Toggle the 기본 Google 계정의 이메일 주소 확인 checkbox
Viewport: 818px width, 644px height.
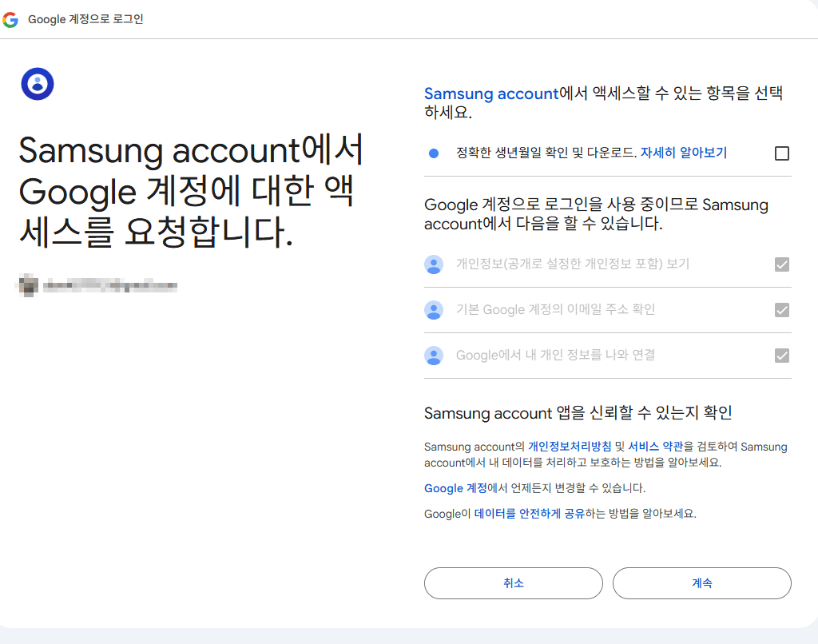[781, 310]
